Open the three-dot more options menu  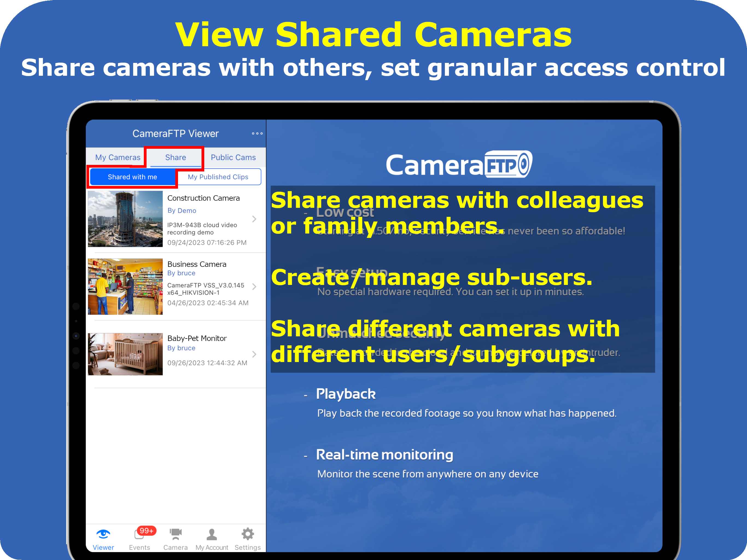[257, 133]
